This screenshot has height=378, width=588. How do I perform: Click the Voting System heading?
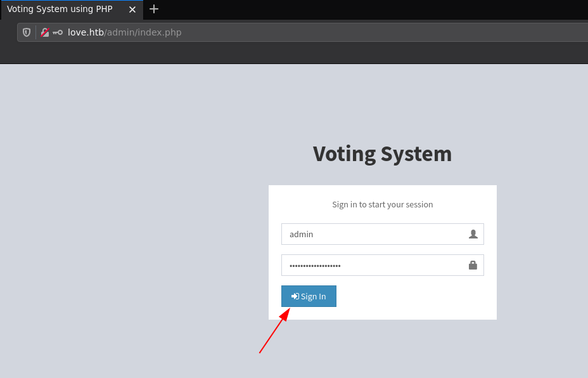coord(382,154)
